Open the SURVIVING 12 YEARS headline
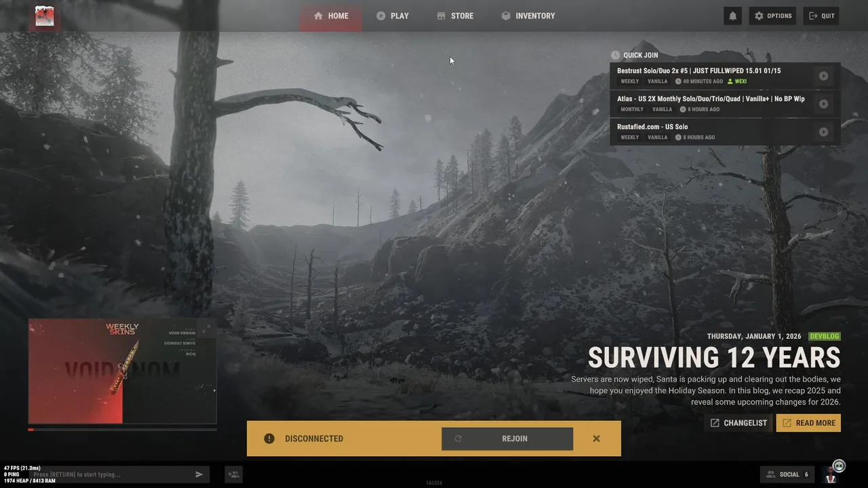 [714, 358]
